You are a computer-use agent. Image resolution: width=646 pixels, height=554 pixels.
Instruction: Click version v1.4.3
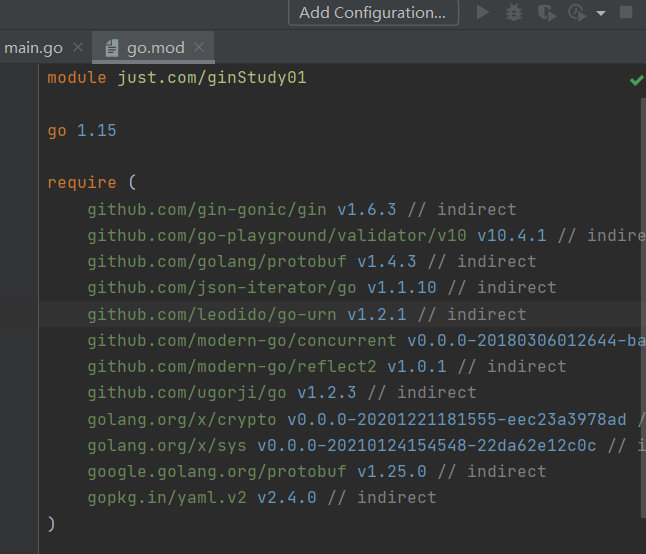click(387, 262)
